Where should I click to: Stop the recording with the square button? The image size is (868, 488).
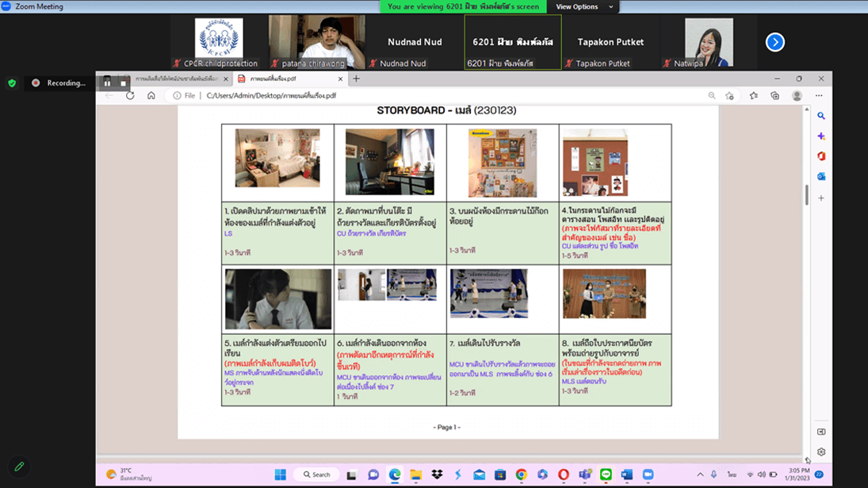pos(123,82)
